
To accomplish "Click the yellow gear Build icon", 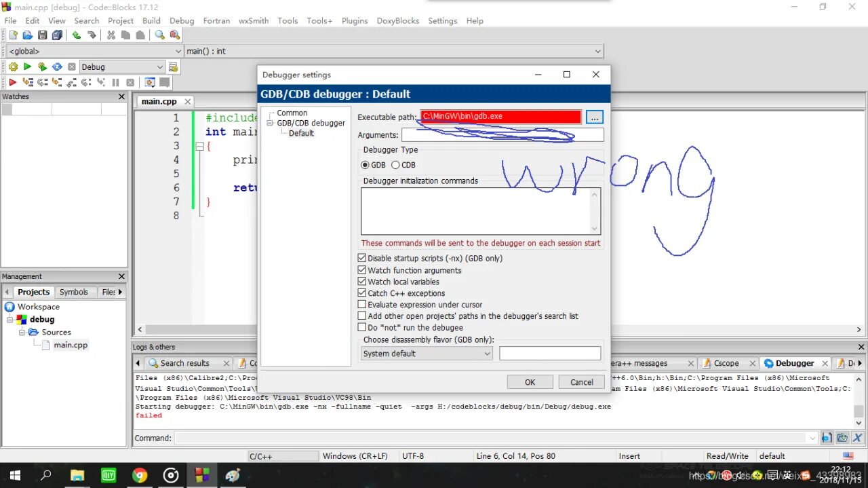I will 13,67.
